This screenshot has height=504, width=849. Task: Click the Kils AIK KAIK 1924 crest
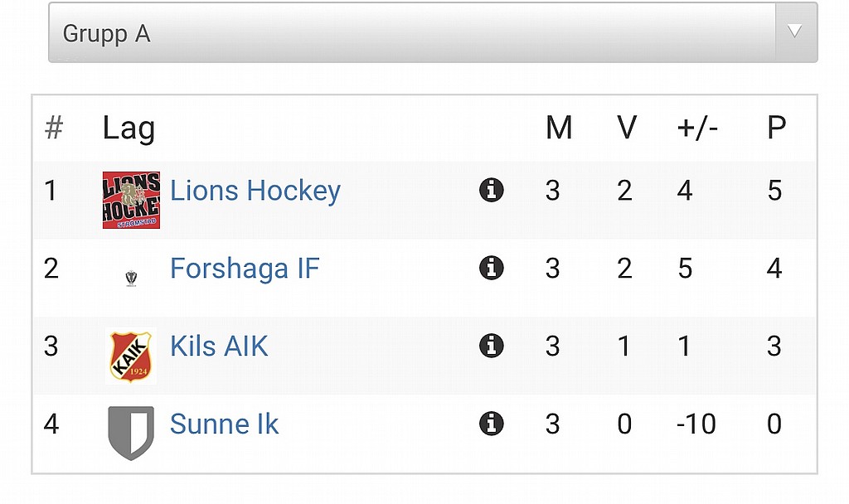pos(131,356)
